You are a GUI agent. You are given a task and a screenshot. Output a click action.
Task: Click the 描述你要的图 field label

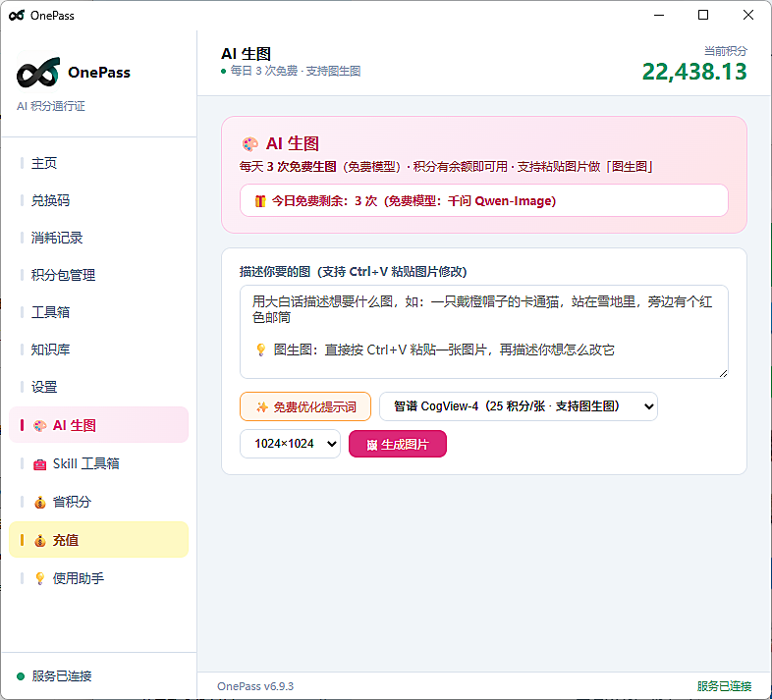click(353, 272)
